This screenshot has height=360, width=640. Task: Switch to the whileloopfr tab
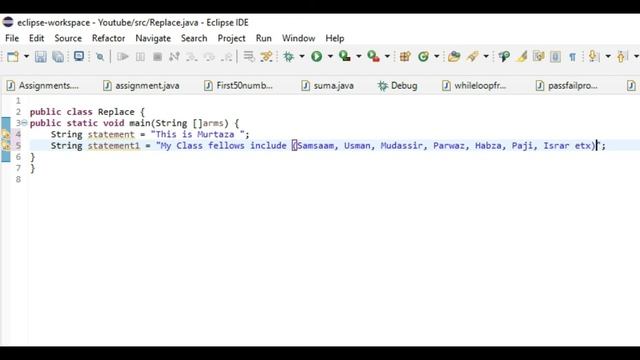(474, 86)
